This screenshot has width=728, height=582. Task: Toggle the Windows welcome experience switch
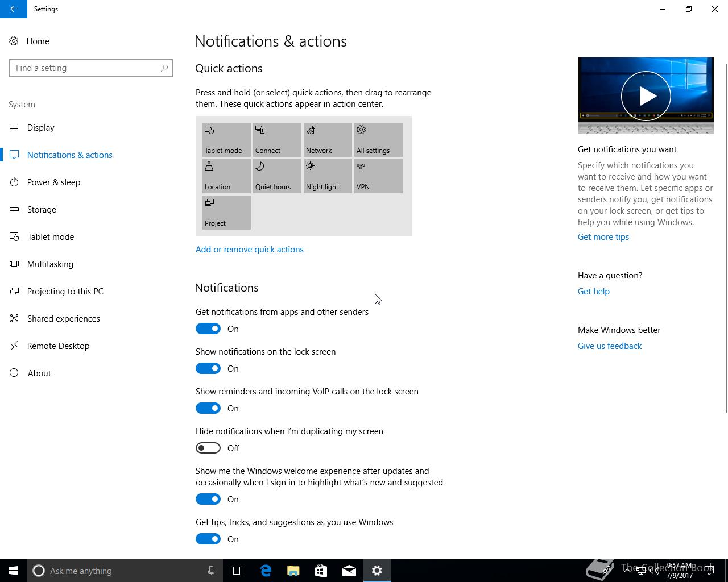pyautogui.click(x=208, y=499)
